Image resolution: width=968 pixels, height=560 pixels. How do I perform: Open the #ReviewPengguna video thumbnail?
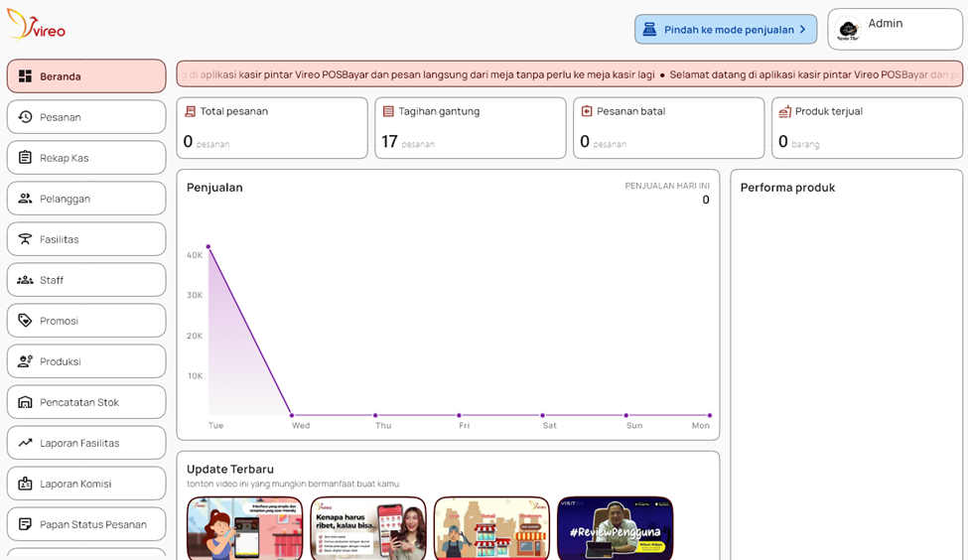pos(615,528)
